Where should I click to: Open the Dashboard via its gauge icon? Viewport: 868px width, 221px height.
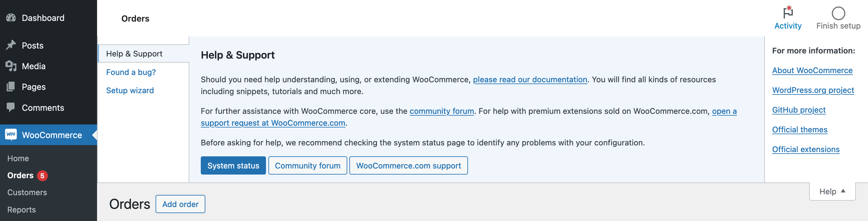pos(11,18)
